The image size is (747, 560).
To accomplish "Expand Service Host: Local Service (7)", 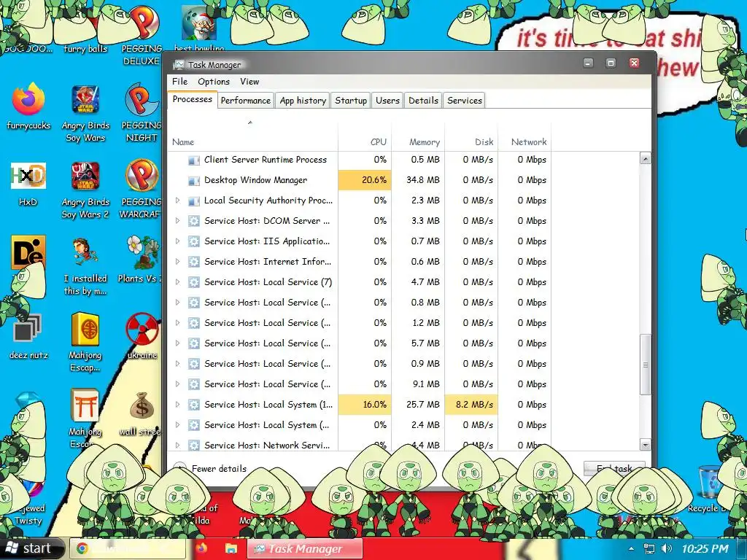I will pyautogui.click(x=178, y=282).
